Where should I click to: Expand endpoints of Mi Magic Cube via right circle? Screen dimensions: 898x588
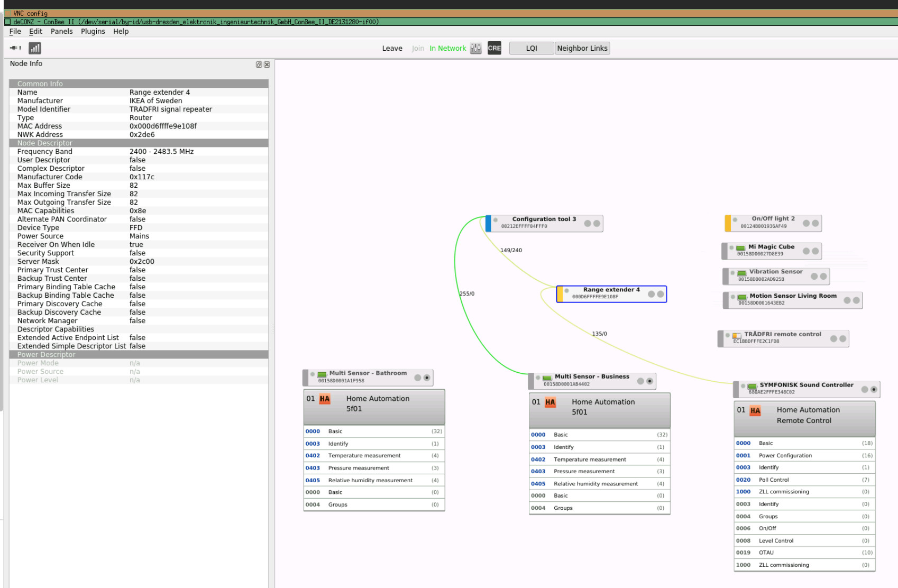coord(815,251)
